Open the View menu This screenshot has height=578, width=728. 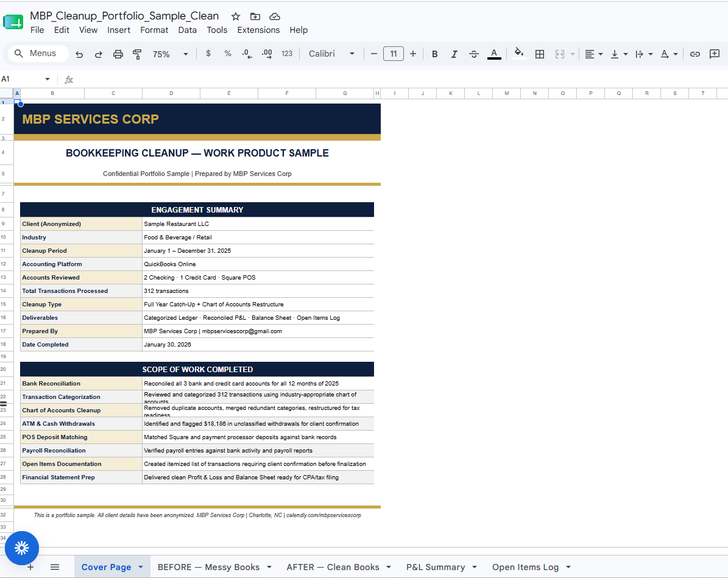pyautogui.click(x=88, y=30)
